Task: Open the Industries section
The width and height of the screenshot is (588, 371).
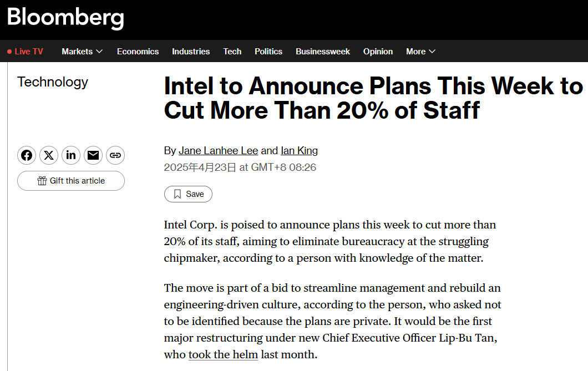Action: pyautogui.click(x=191, y=52)
